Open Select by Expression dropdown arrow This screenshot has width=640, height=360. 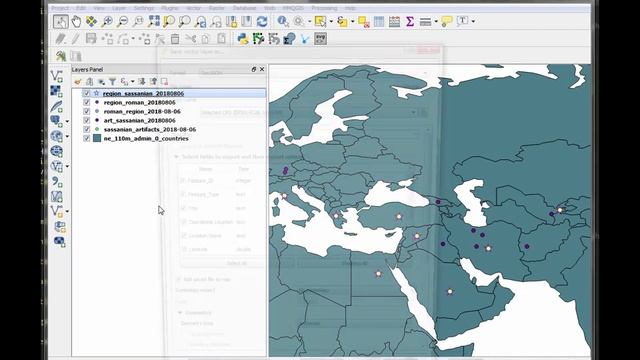pyautogui.click(x=353, y=21)
